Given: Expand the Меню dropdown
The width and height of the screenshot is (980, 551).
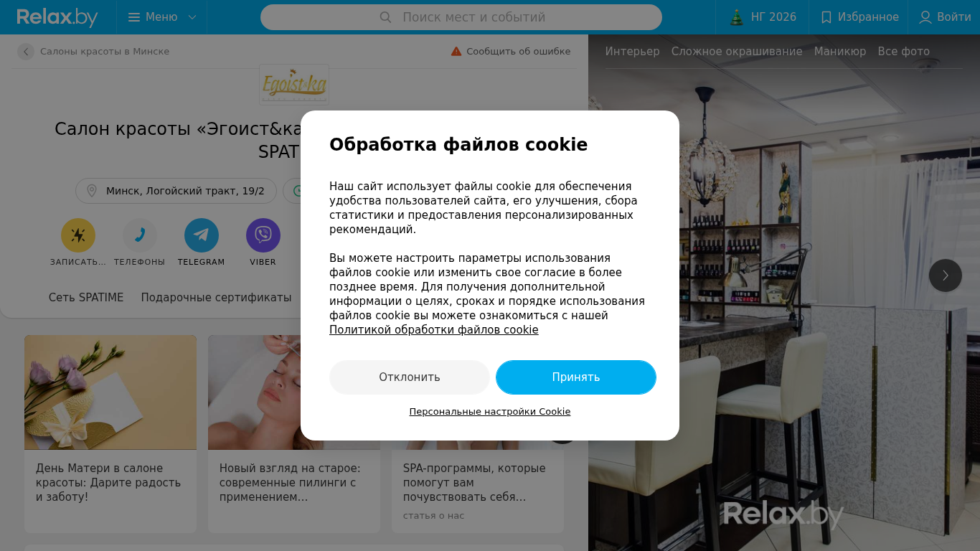Looking at the screenshot, I should tap(162, 17).
